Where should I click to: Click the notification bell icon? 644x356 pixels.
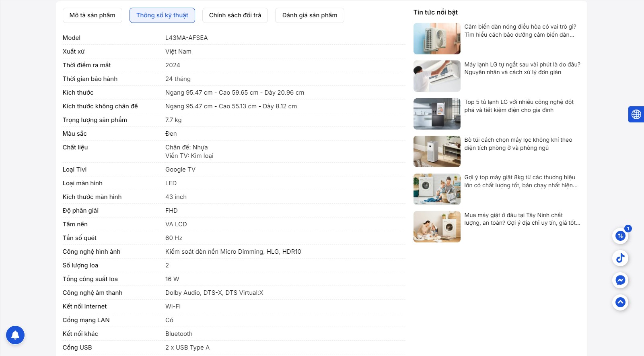(x=15, y=335)
